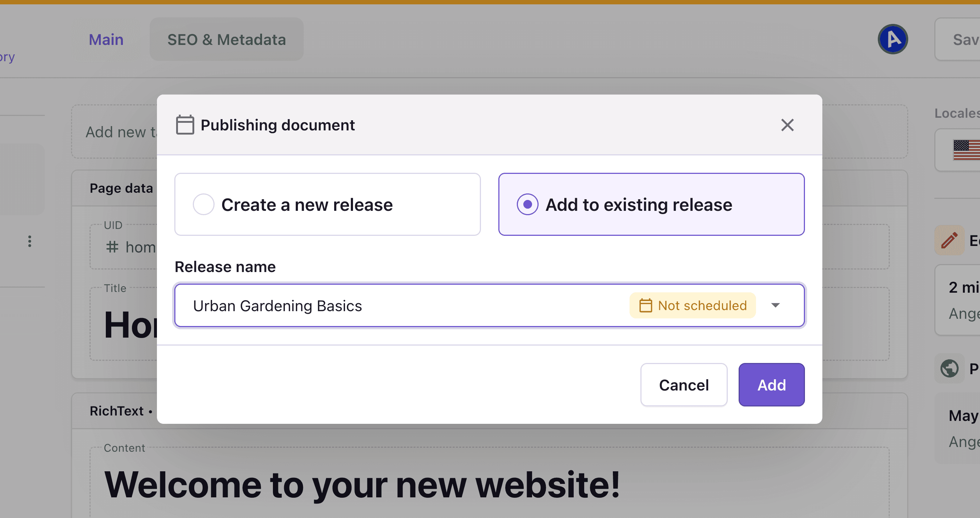The image size is (980, 518).
Task: Cancel the publishing dialog
Action: 684,384
